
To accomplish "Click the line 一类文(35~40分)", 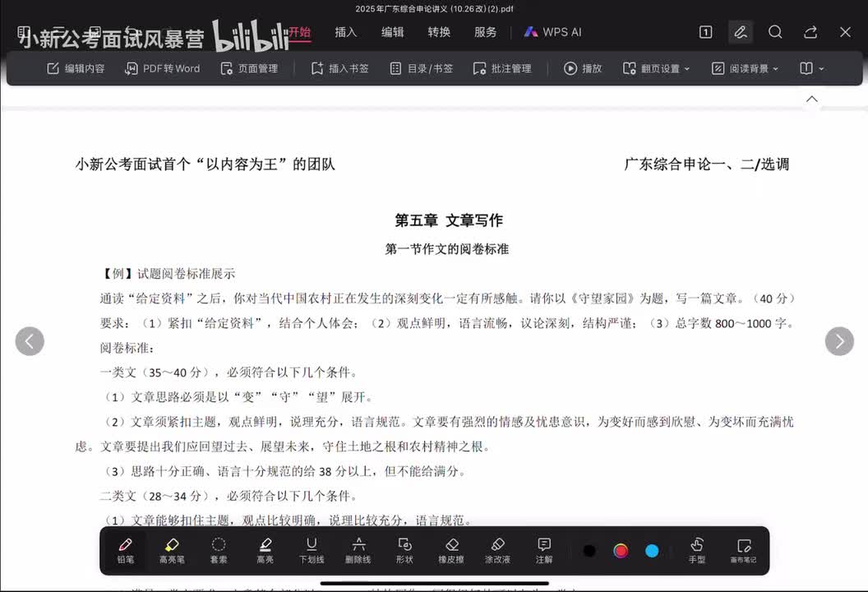I will [x=230, y=372].
